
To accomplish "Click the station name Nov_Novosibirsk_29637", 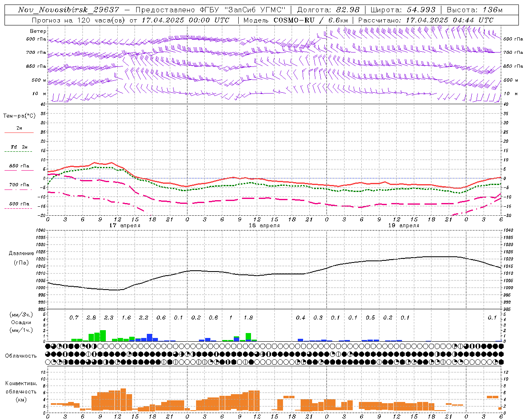I will point(68,10).
